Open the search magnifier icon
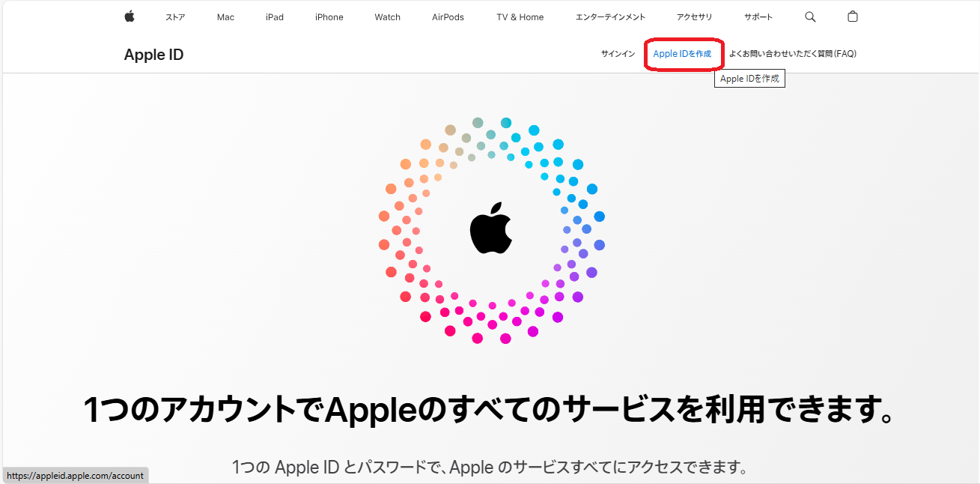This screenshot has height=484, width=980. point(810,16)
